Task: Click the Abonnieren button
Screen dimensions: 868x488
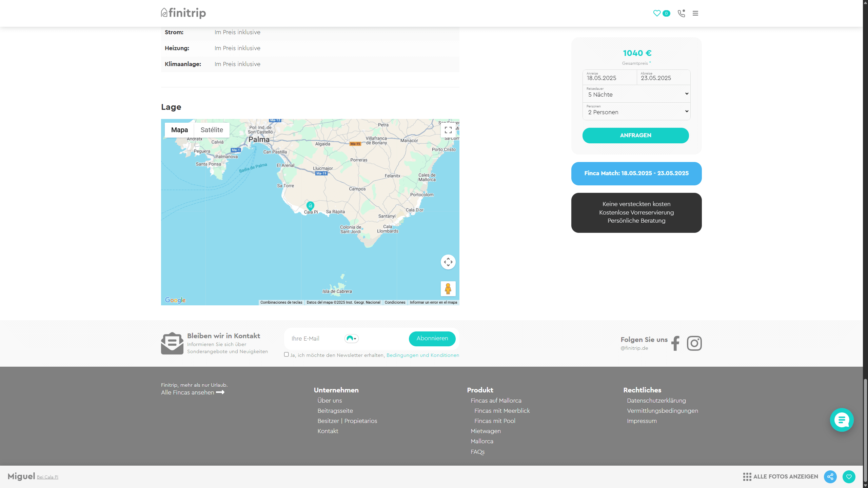Action: (432, 339)
